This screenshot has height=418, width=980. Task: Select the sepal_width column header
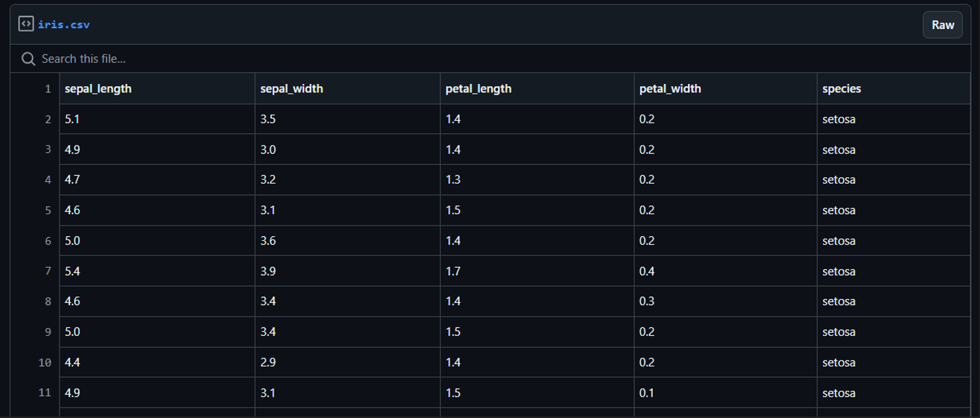point(291,89)
